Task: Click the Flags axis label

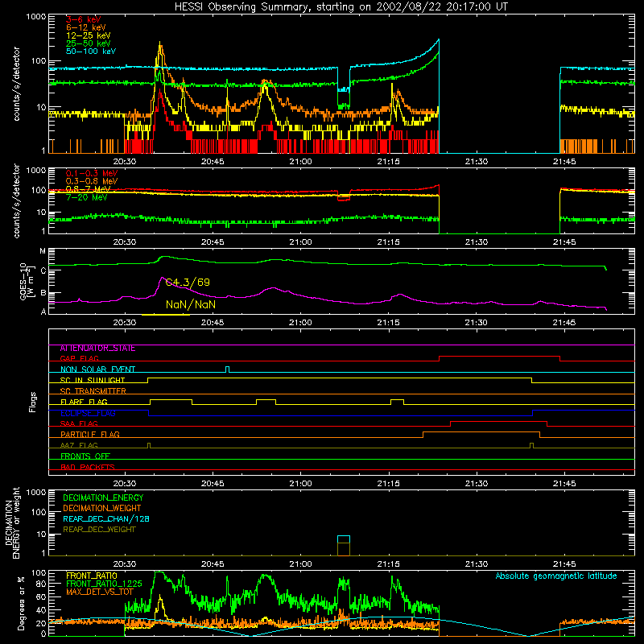Action: 33,402
